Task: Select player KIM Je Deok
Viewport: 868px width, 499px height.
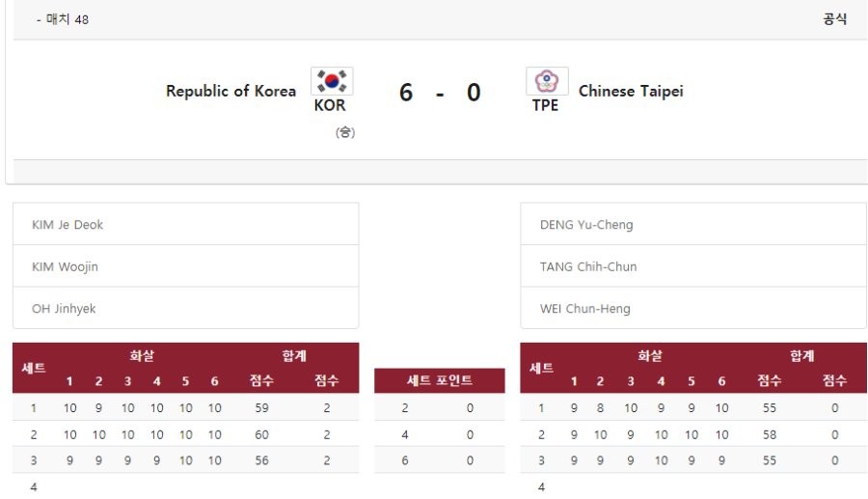Action: coord(68,225)
